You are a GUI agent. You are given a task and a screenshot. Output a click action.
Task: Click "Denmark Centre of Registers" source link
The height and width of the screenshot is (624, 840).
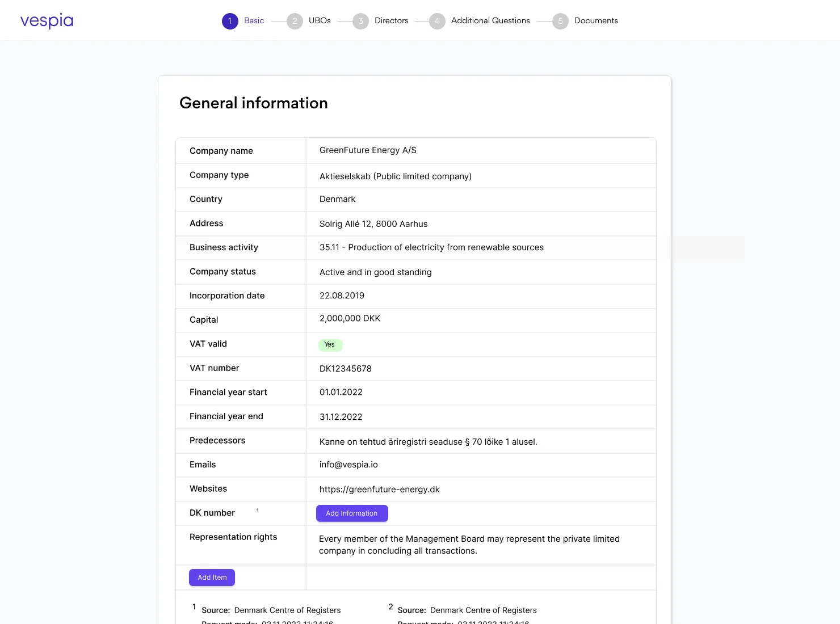tap(287, 610)
